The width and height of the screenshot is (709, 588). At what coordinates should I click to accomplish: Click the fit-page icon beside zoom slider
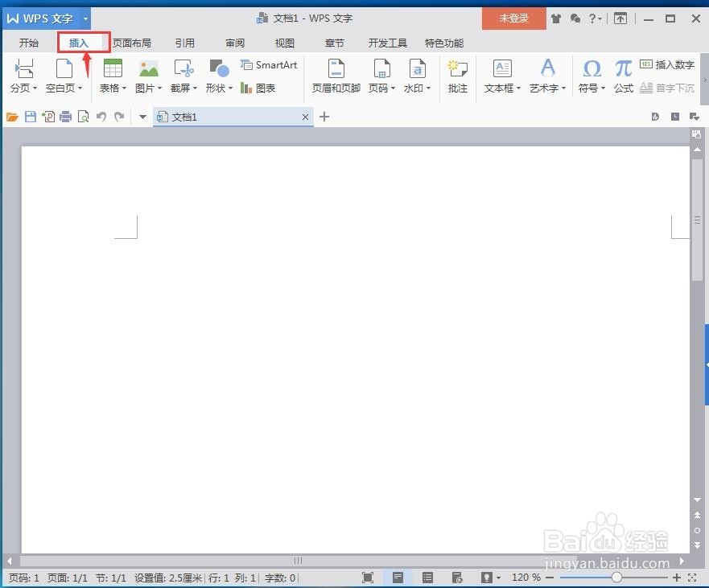pos(692,578)
